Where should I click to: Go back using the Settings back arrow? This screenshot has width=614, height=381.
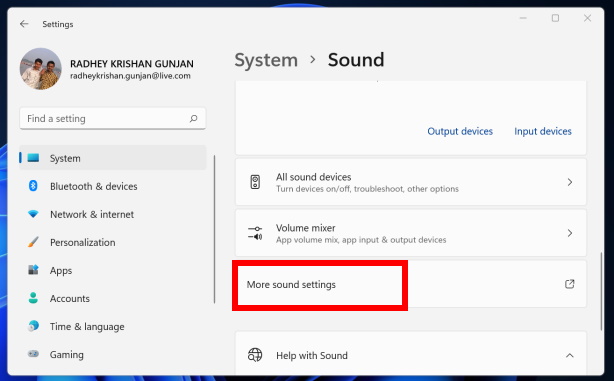point(24,24)
